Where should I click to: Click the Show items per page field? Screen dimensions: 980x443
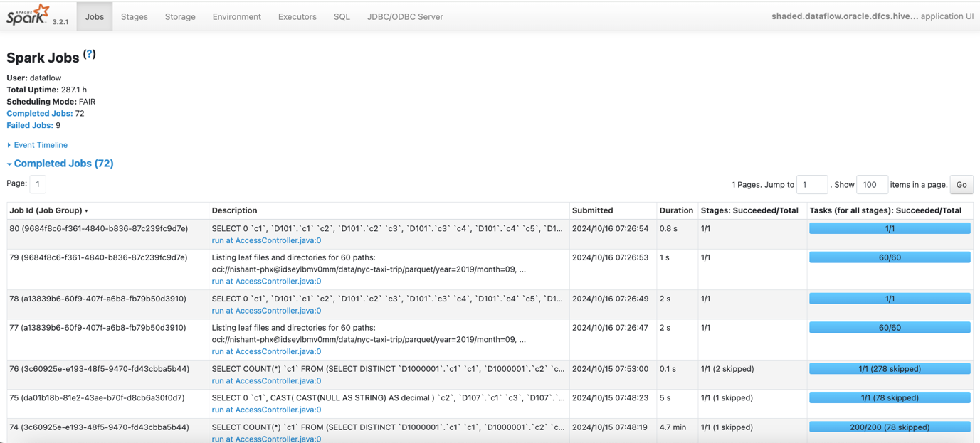tap(872, 184)
